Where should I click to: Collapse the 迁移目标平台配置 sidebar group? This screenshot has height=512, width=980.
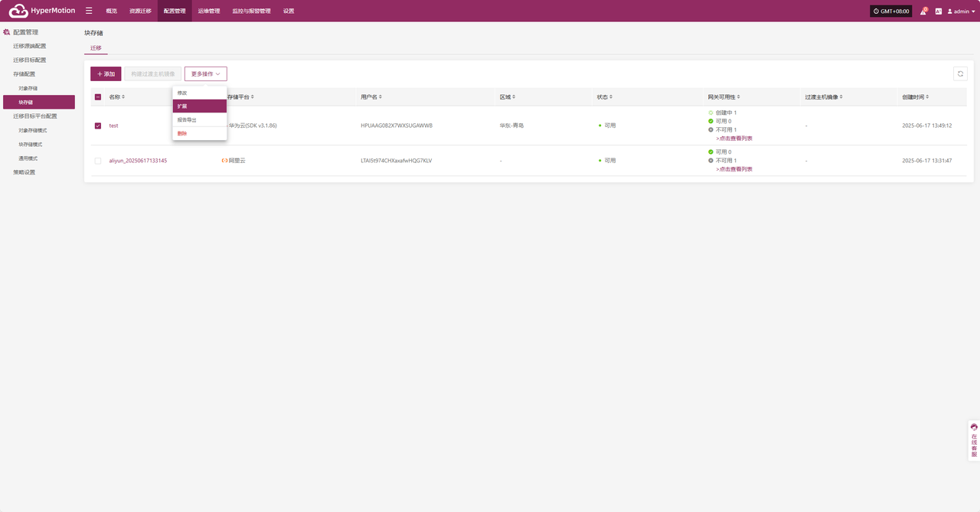click(34, 116)
